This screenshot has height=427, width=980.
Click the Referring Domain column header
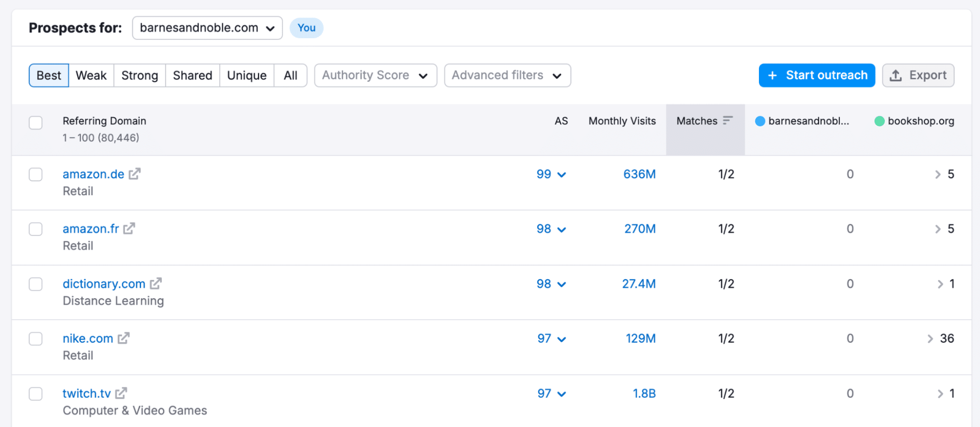tap(104, 121)
